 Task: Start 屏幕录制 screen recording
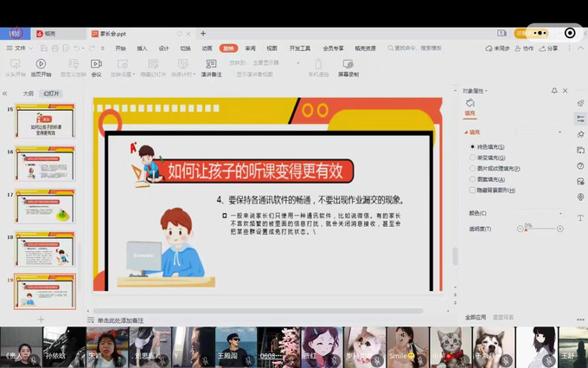click(x=348, y=68)
